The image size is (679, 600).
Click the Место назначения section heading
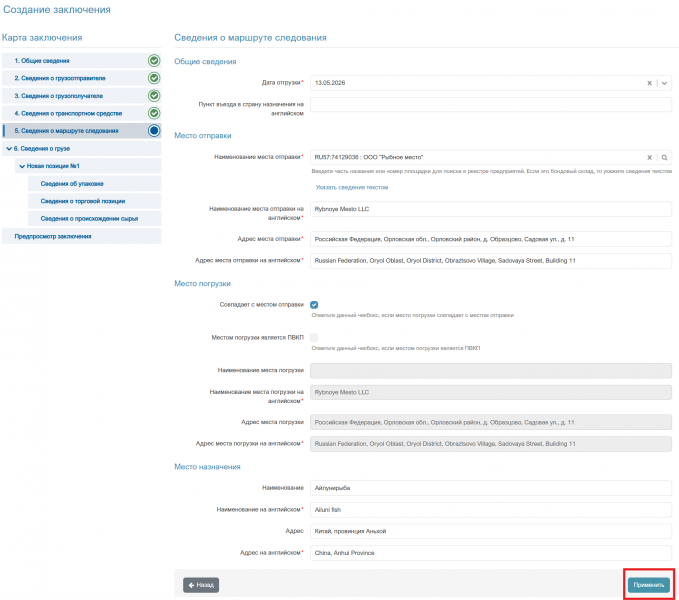[207, 467]
